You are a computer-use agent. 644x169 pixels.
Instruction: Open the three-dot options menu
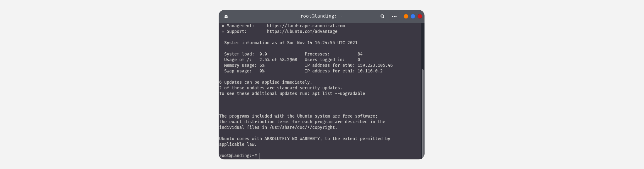(394, 16)
